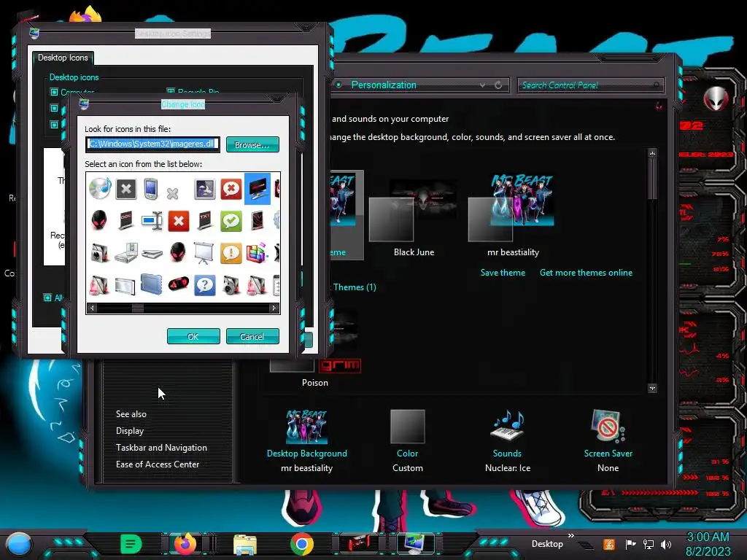Open Ease of Access Center link
Viewport: 747px width, 560px height.
(x=158, y=464)
